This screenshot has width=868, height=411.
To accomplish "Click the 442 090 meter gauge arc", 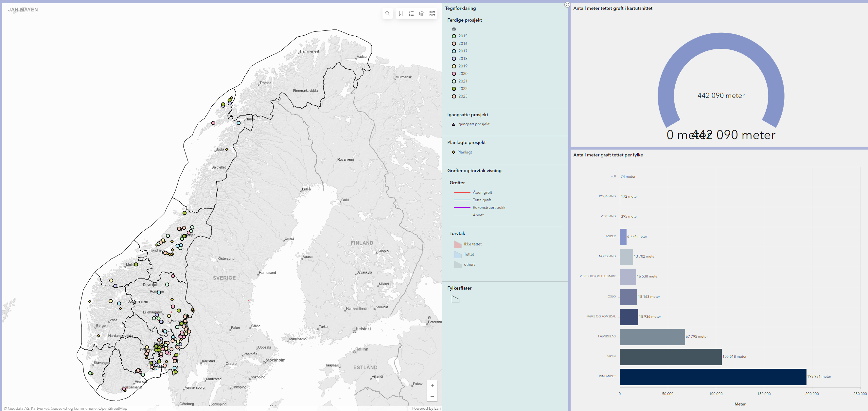I will coord(721,42).
